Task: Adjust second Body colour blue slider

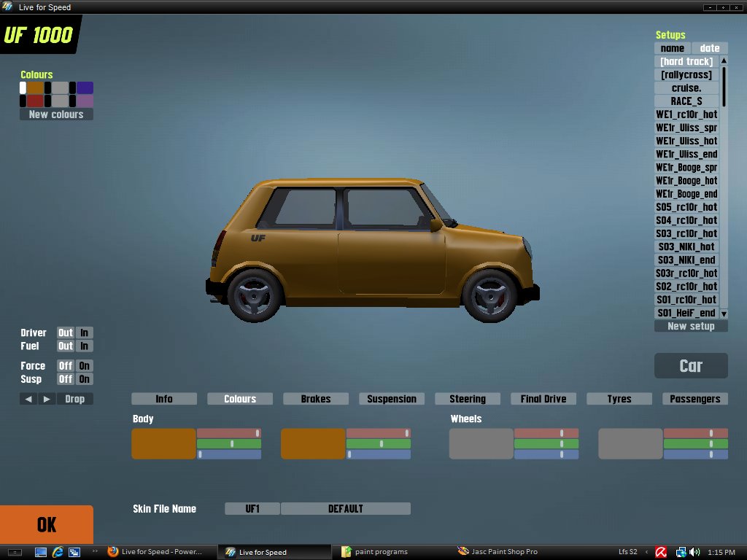Action: pos(379,454)
